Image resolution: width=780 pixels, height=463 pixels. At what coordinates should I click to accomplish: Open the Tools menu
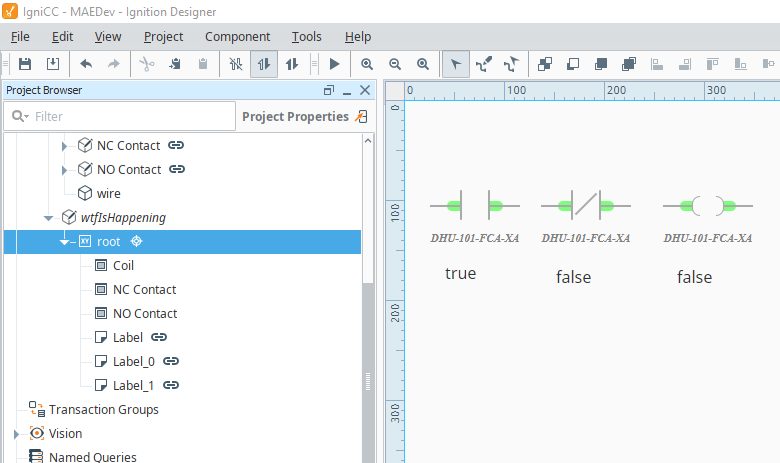[307, 37]
